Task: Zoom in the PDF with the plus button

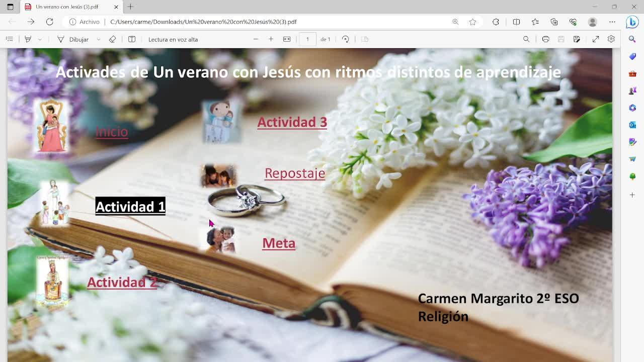Action: (x=271, y=39)
